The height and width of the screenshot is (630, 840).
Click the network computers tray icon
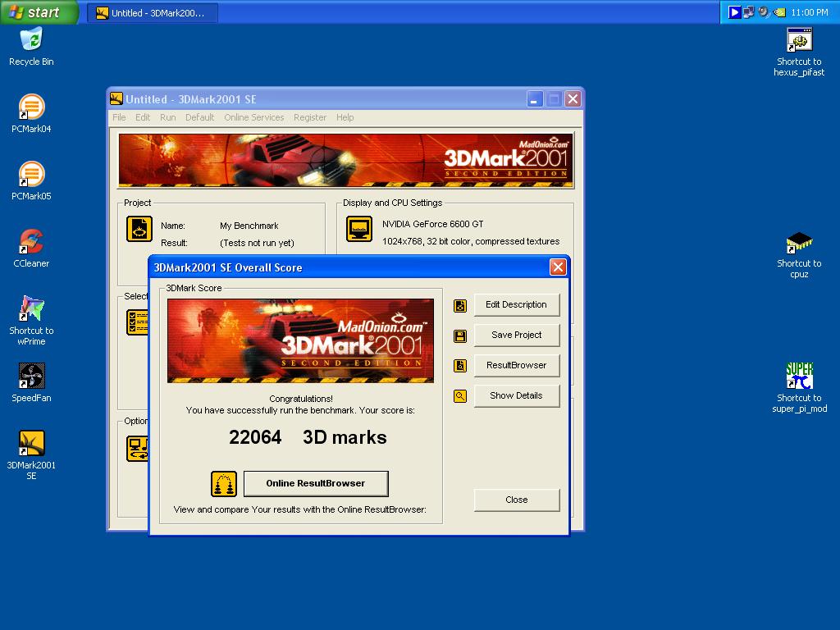click(x=749, y=11)
